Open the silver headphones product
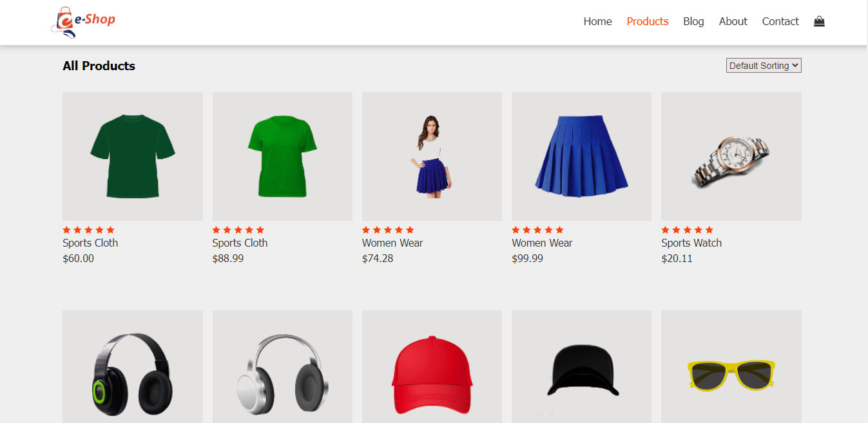The height and width of the screenshot is (423, 868). pyautogui.click(x=282, y=373)
